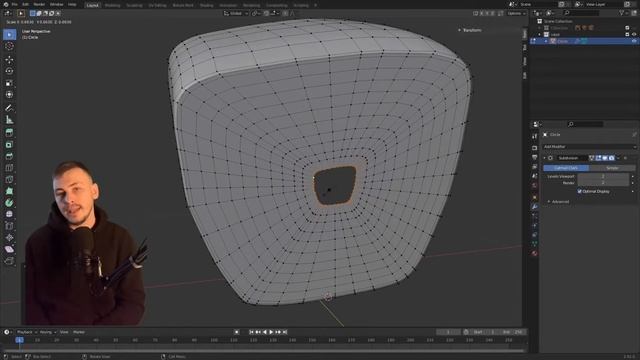Open the Add Modifier dropdown

[589, 147]
